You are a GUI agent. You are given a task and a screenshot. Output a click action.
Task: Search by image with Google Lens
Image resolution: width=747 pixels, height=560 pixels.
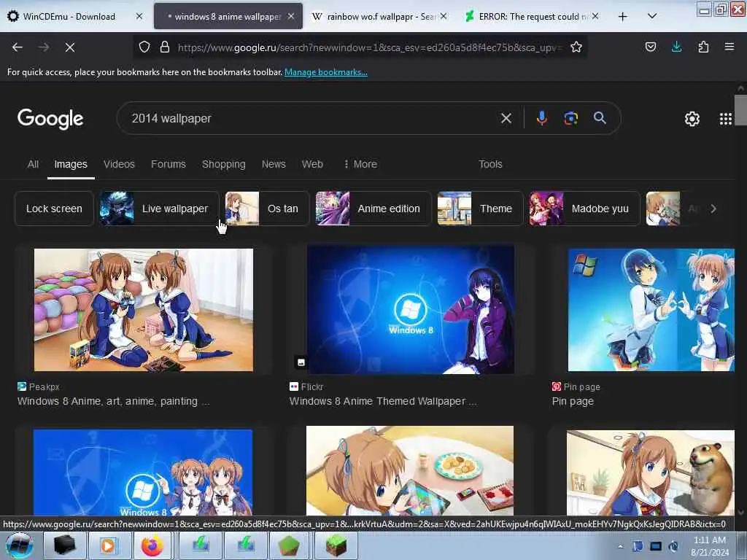click(570, 118)
